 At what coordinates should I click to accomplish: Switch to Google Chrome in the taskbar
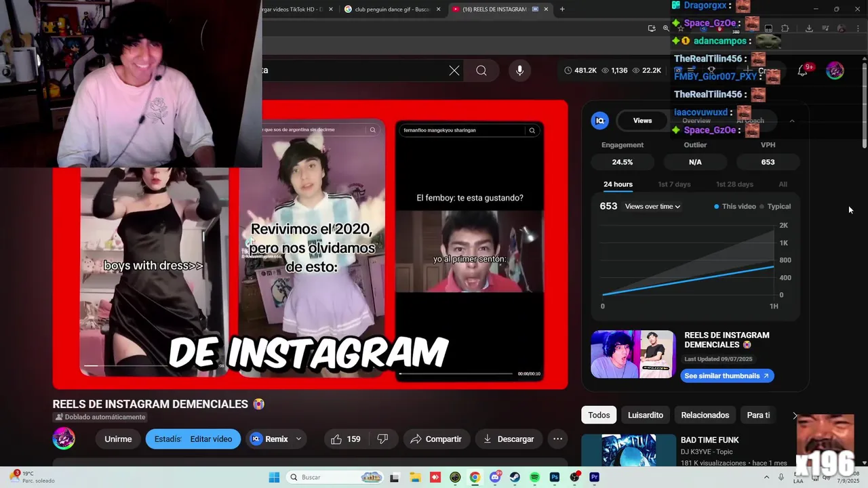475,477
